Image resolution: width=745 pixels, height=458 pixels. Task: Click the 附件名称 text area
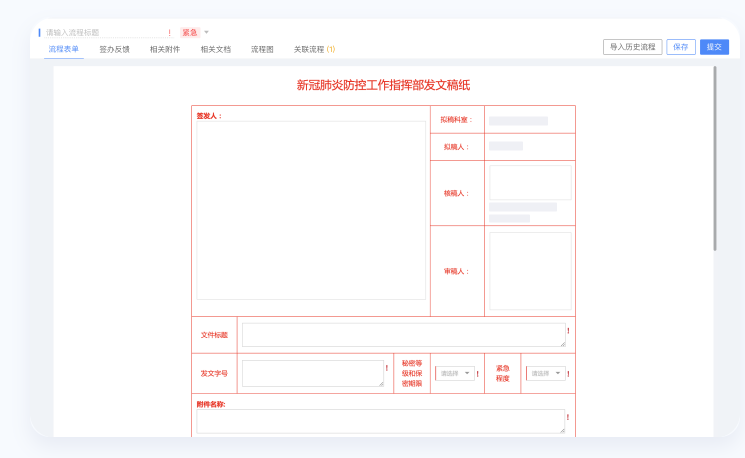point(380,421)
